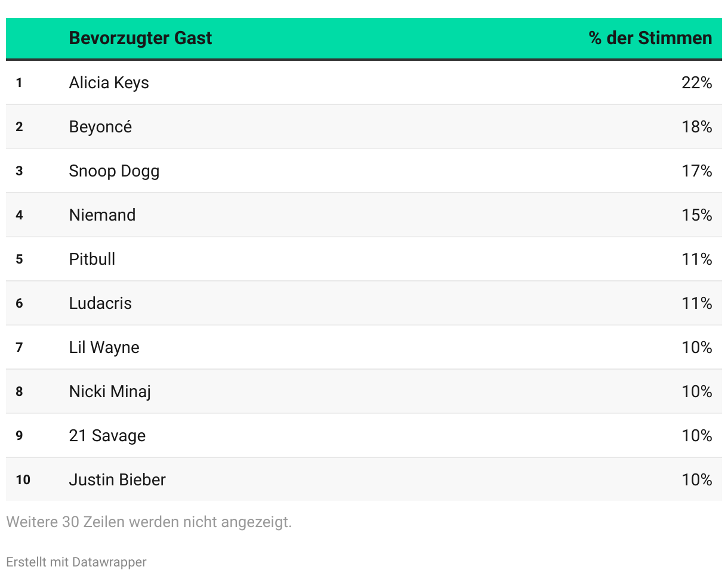
Task: Click the 'Niemand' table cell
Action: [102, 215]
